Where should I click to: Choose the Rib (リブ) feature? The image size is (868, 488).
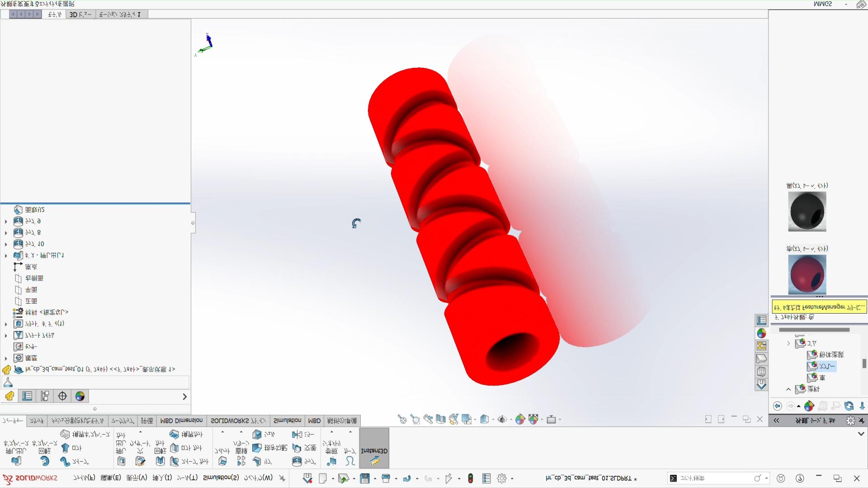pos(263,461)
